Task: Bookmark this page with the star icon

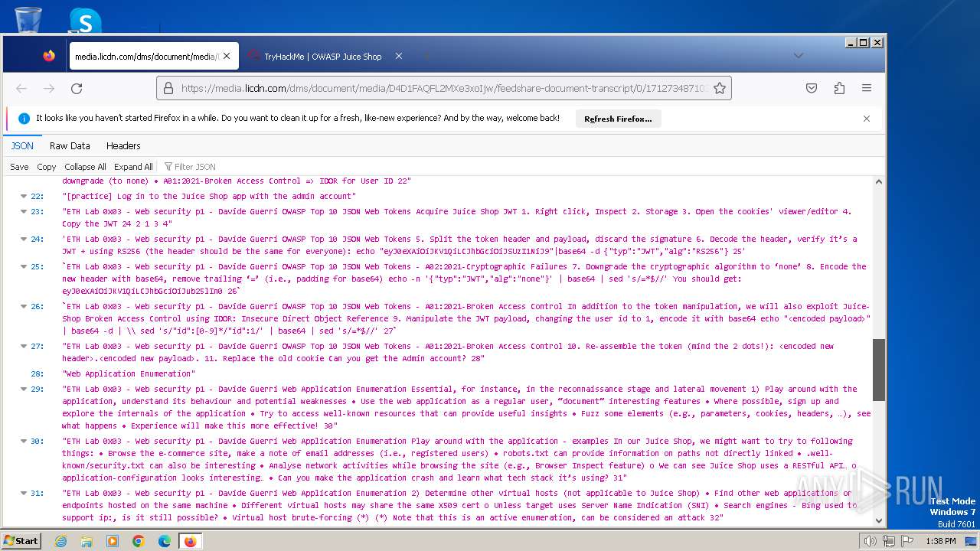Action: tap(720, 89)
